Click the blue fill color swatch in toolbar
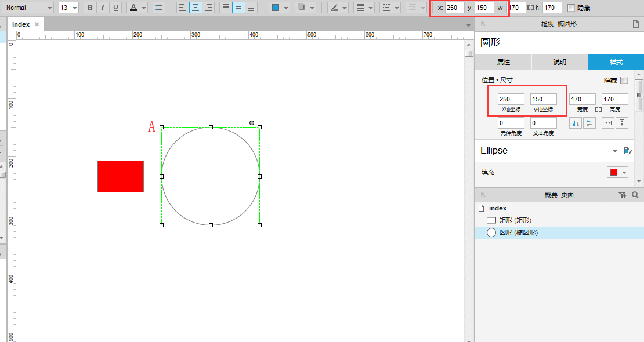This screenshot has height=342, width=644. click(x=276, y=8)
